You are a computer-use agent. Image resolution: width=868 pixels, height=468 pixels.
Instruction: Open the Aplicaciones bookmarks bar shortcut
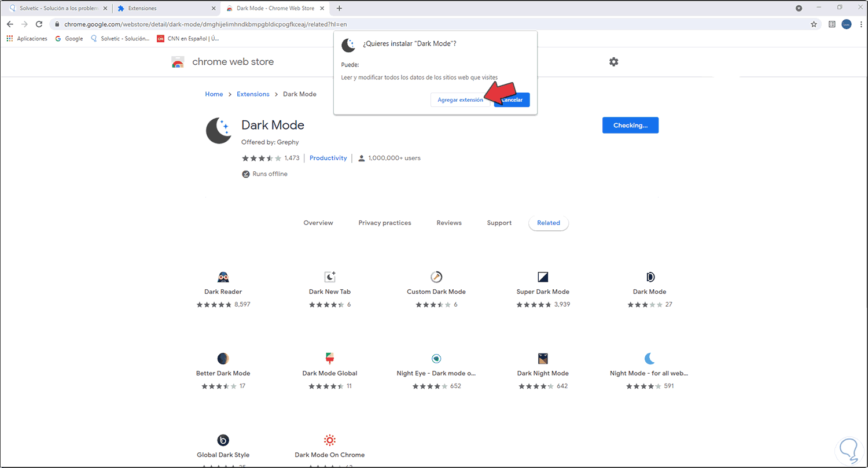(27, 39)
